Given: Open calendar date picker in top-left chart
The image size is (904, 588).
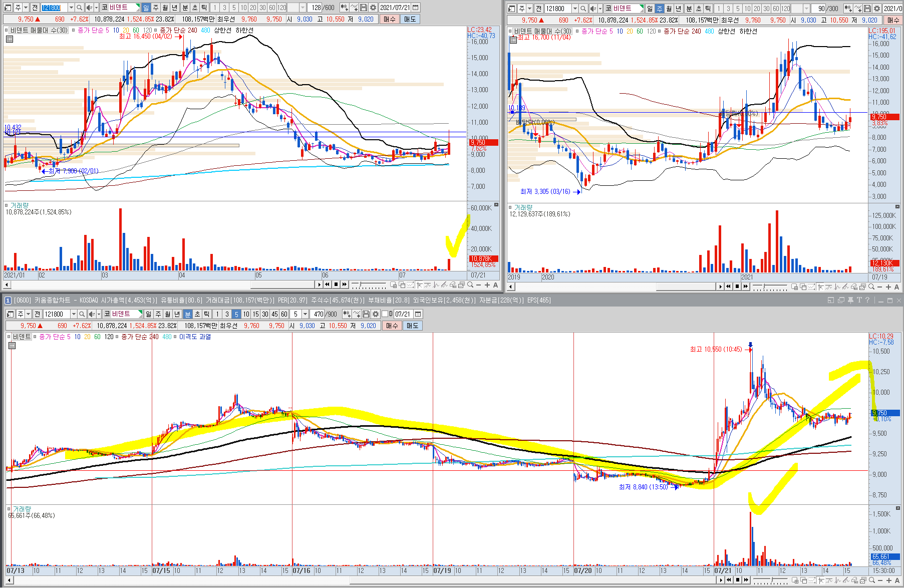Looking at the screenshot, I should point(415,8).
